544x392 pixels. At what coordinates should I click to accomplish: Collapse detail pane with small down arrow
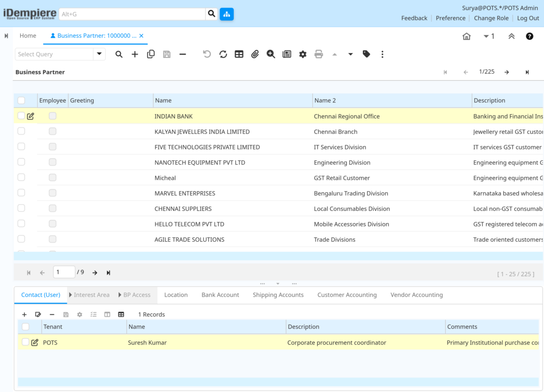(278, 284)
